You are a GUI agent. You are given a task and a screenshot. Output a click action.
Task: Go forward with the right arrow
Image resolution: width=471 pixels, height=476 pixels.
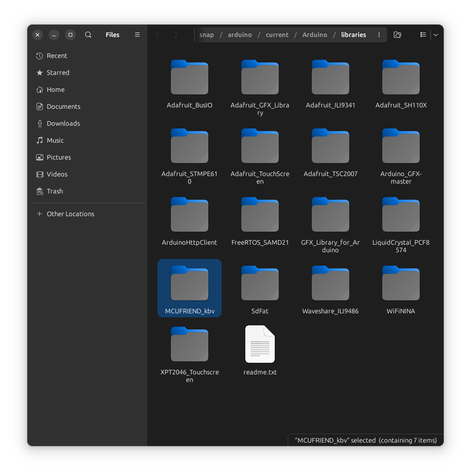(176, 35)
